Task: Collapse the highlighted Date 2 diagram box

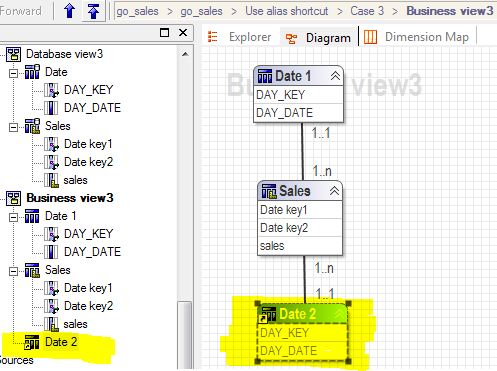Action: tap(339, 314)
